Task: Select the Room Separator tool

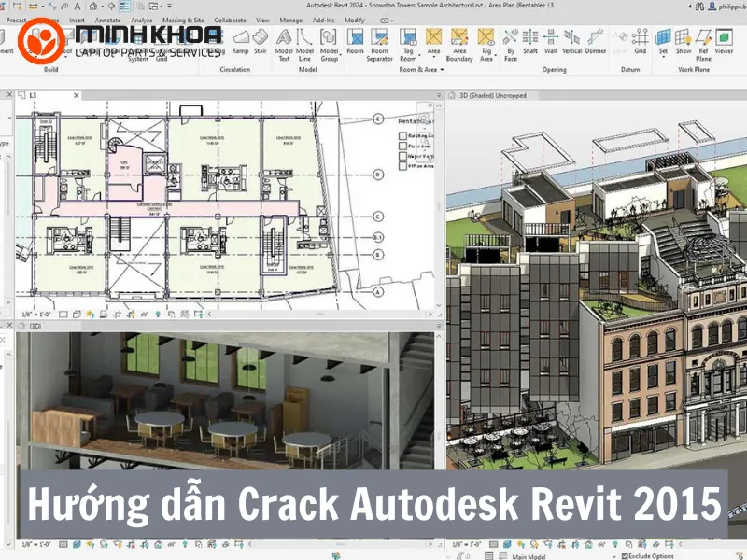Action: click(x=380, y=45)
